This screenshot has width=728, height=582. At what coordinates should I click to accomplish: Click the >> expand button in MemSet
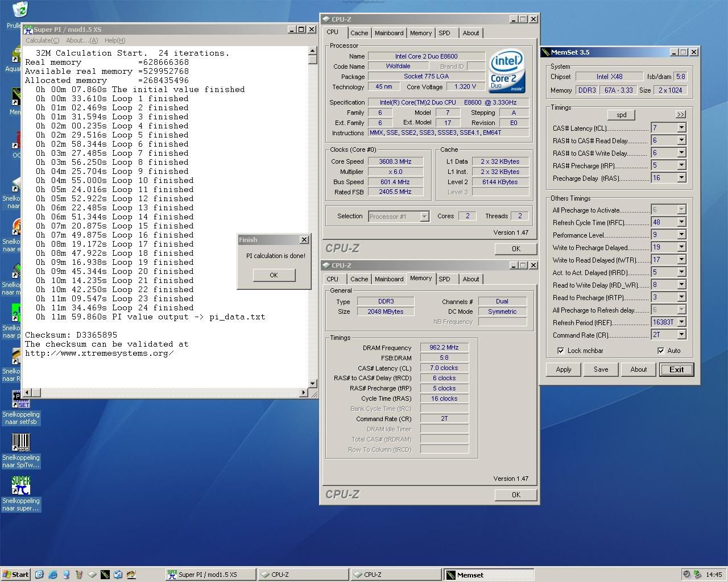coord(681,114)
